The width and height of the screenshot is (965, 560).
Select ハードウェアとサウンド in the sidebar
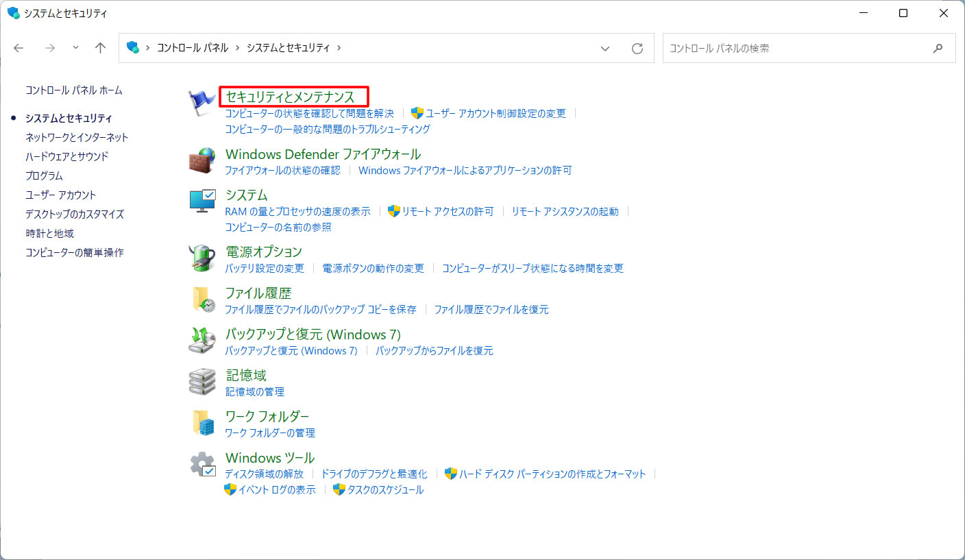[66, 156]
